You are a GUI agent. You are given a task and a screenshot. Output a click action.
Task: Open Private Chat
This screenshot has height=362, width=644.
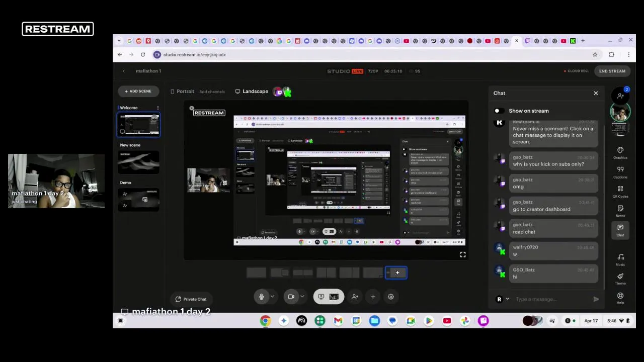(191, 299)
